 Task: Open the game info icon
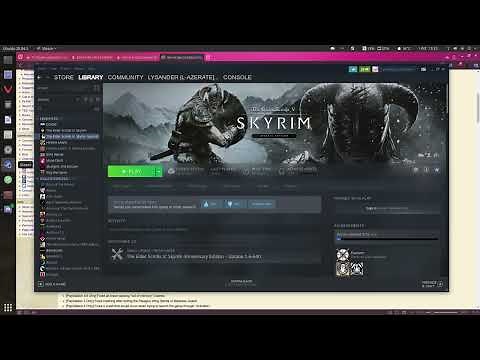(426, 170)
